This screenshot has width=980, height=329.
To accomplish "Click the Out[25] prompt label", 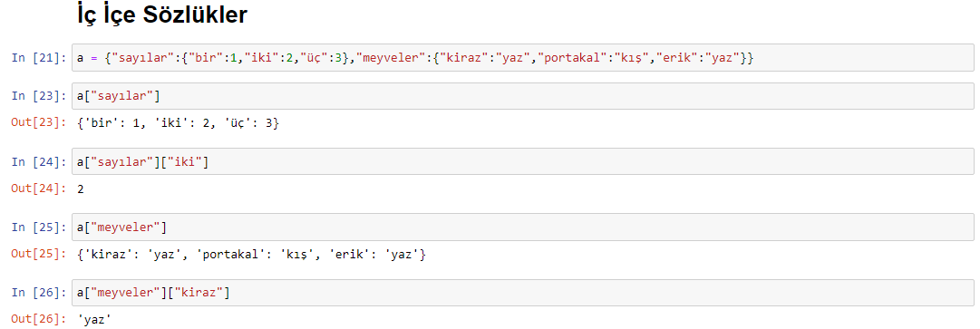I will point(39,254).
